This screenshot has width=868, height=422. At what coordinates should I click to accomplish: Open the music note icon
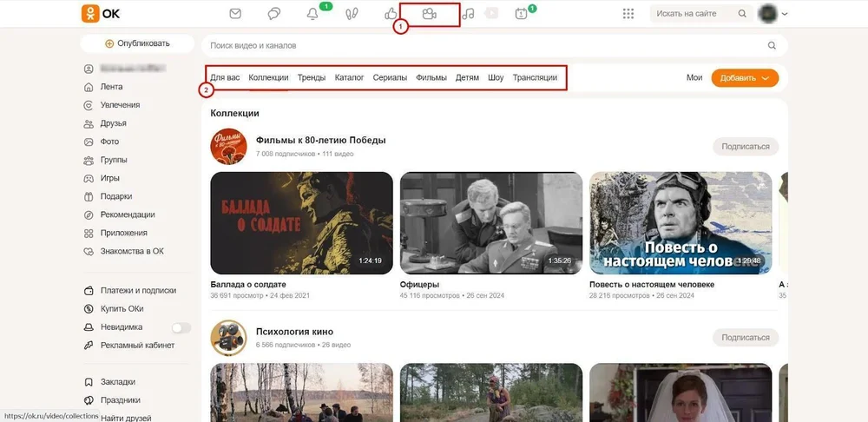point(469,14)
